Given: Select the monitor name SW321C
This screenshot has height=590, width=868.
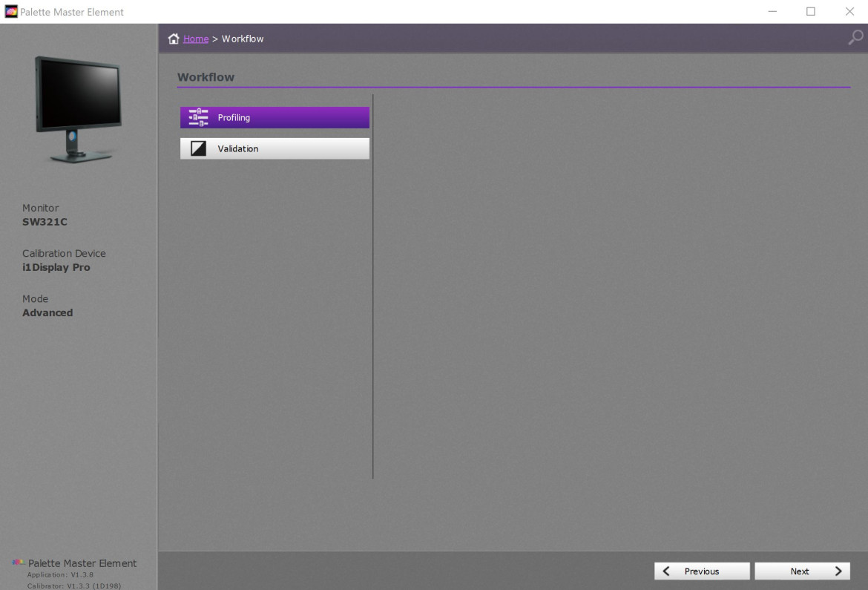Looking at the screenshot, I should coord(45,222).
